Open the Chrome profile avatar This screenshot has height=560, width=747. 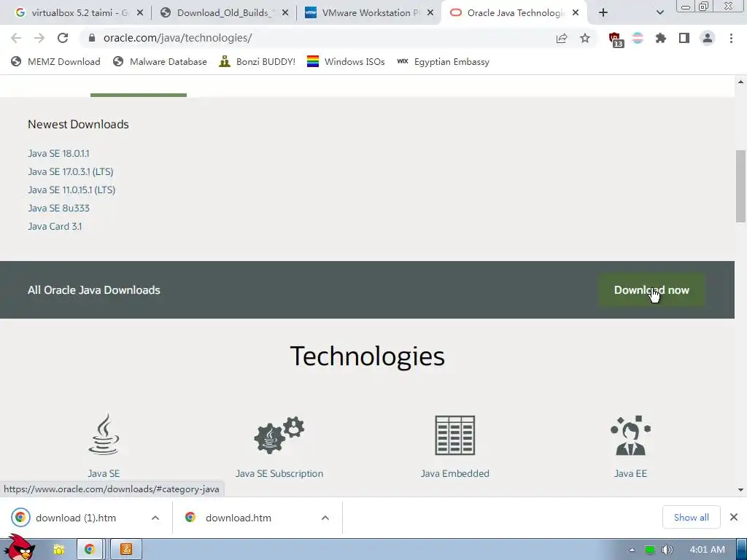tap(708, 38)
